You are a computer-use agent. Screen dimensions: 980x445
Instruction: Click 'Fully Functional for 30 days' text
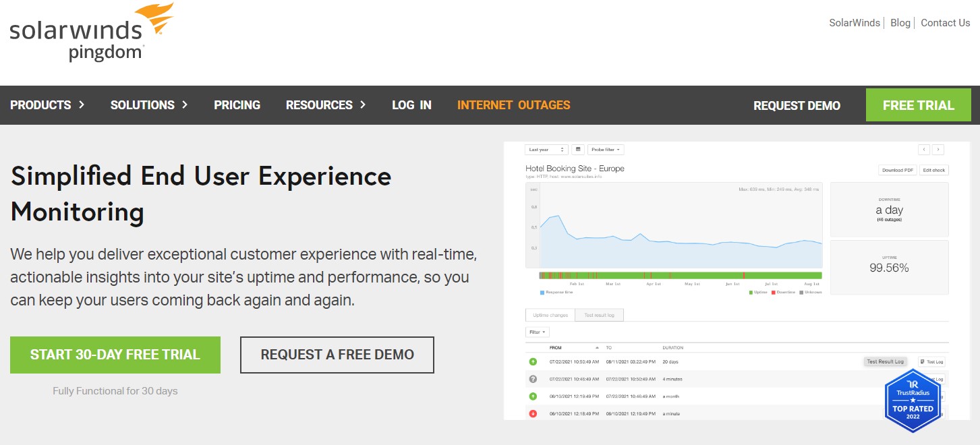[115, 391]
